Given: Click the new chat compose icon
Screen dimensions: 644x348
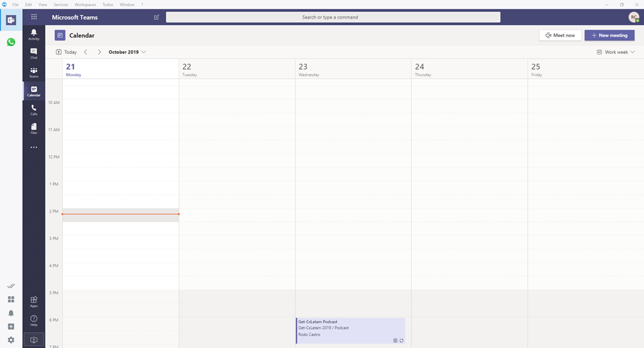Looking at the screenshot, I should [157, 17].
